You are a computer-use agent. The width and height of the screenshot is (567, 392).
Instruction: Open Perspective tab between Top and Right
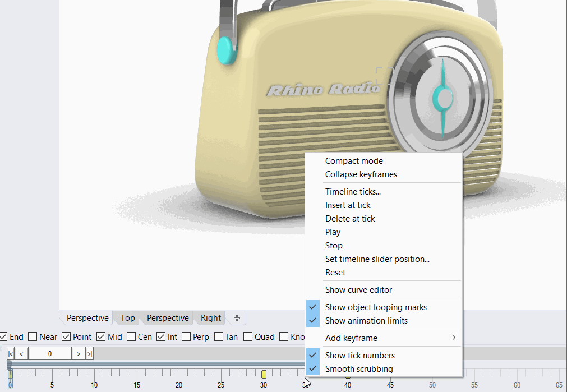pyautogui.click(x=168, y=318)
